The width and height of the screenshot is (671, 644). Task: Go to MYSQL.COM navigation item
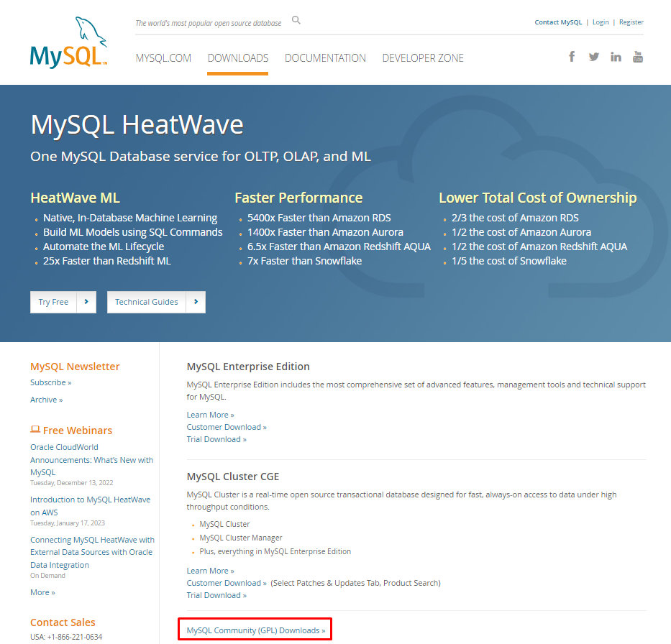click(x=163, y=57)
